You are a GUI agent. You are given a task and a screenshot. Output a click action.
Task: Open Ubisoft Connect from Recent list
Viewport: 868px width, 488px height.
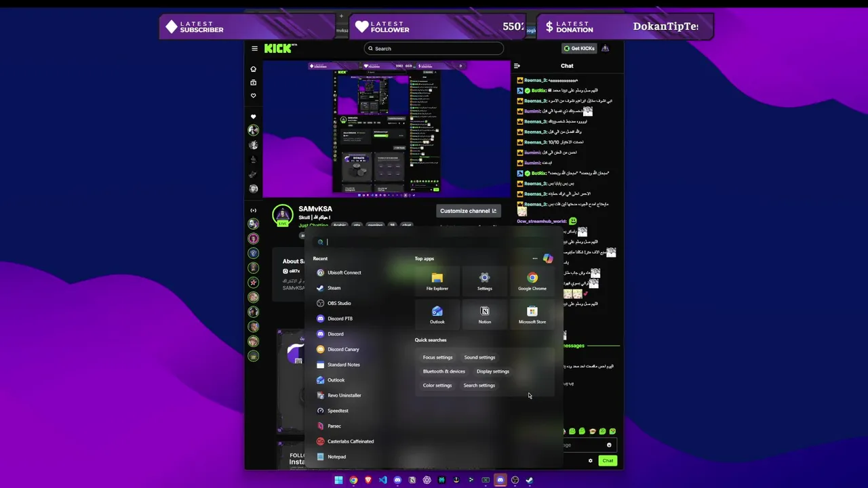pyautogui.click(x=339, y=272)
